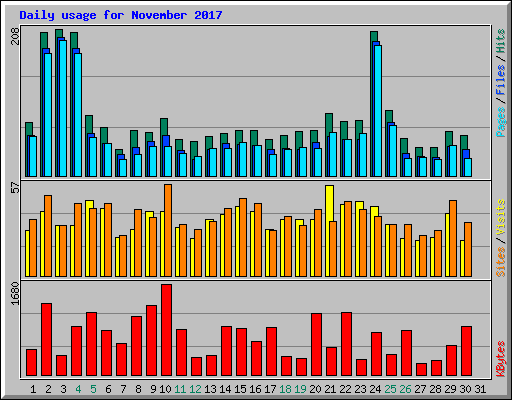Click the chart title 'Daily usage for November 2017'

pos(121,15)
